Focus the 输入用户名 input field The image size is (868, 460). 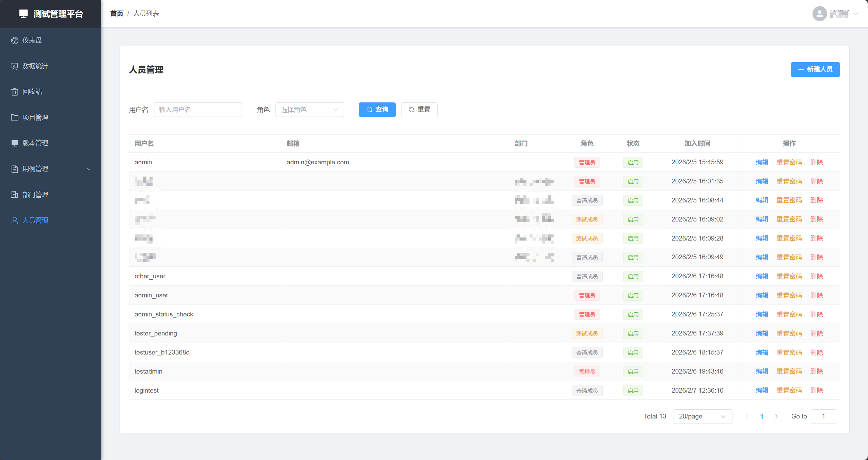tap(198, 110)
